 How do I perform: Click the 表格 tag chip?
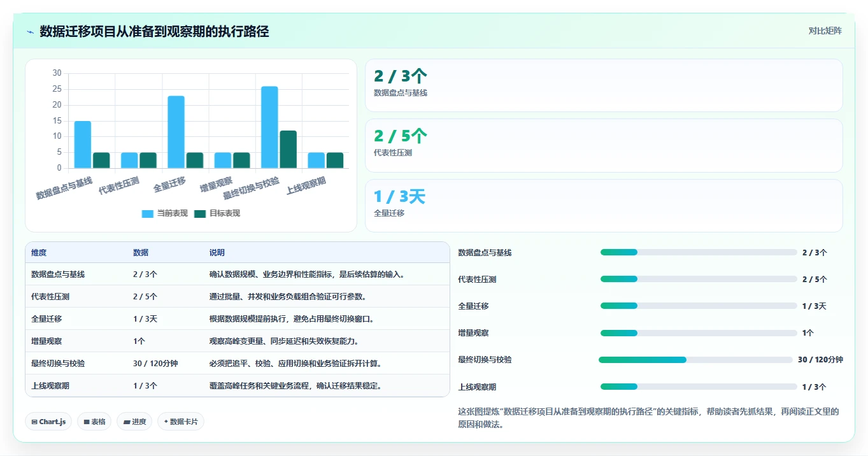coord(94,422)
